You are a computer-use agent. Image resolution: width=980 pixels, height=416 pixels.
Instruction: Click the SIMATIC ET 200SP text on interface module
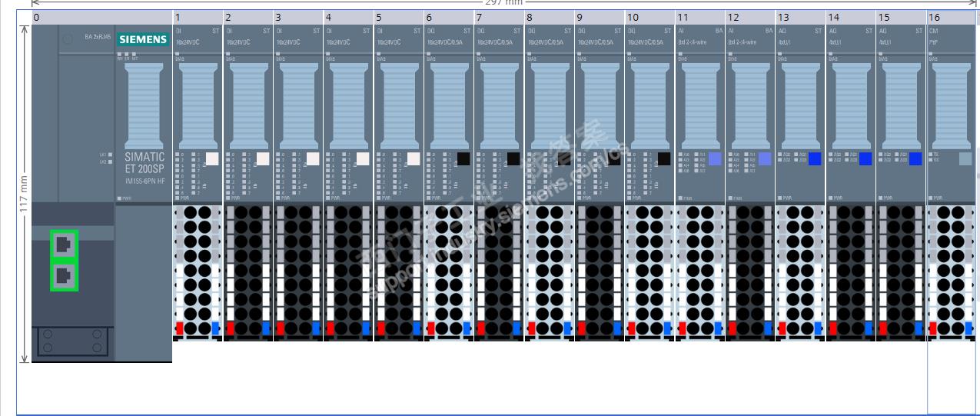pos(145,162)
